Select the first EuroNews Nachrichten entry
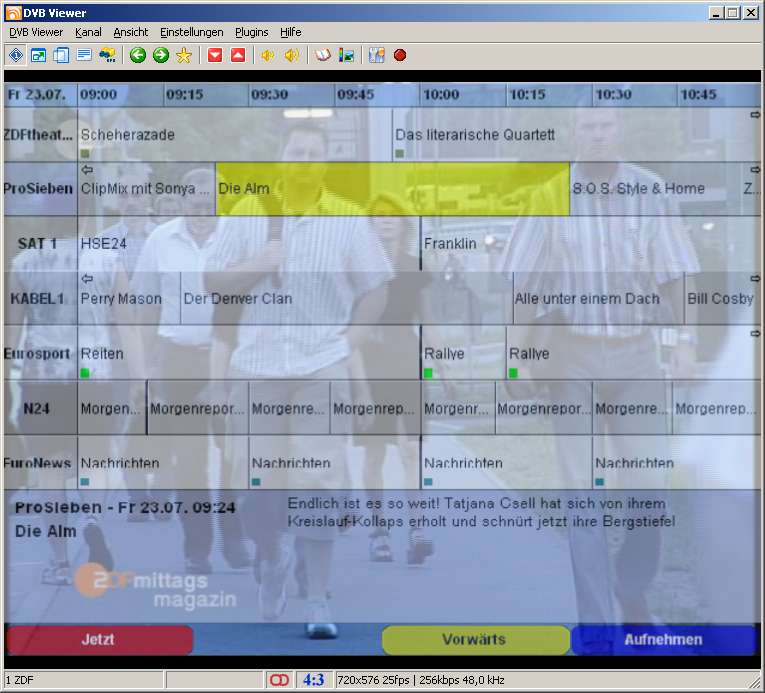 click(163, 463)
